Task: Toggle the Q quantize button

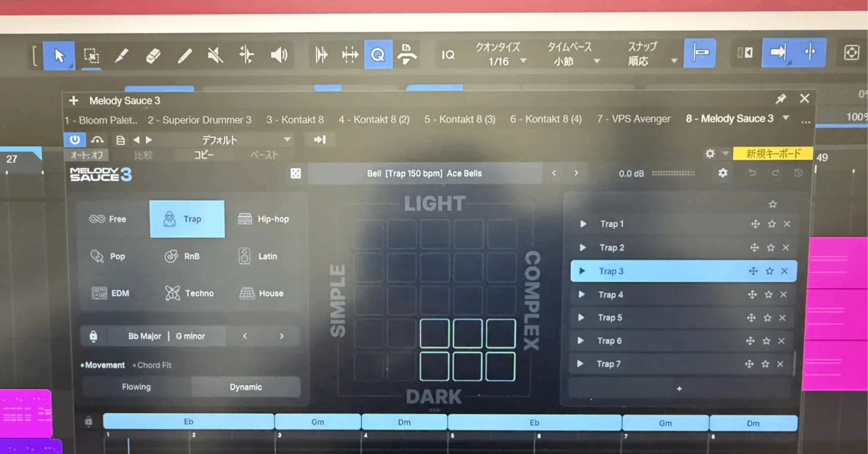Action: point(378,55)
